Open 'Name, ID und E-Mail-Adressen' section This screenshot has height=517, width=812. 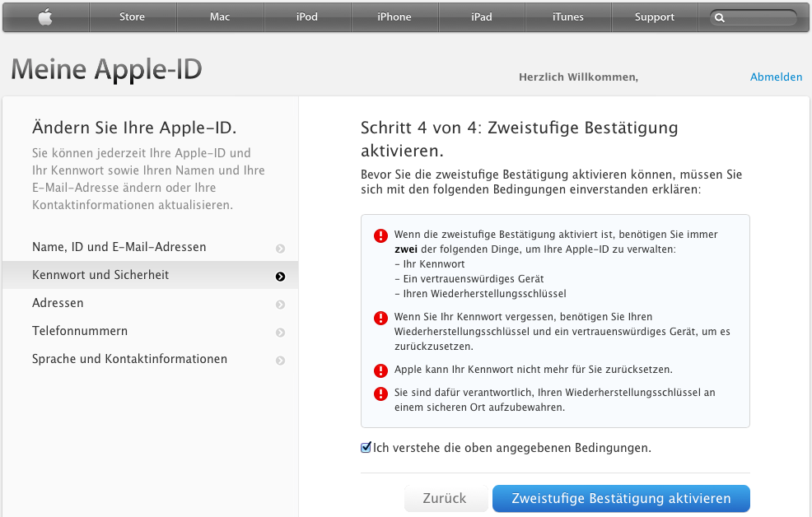pos(150,247)
